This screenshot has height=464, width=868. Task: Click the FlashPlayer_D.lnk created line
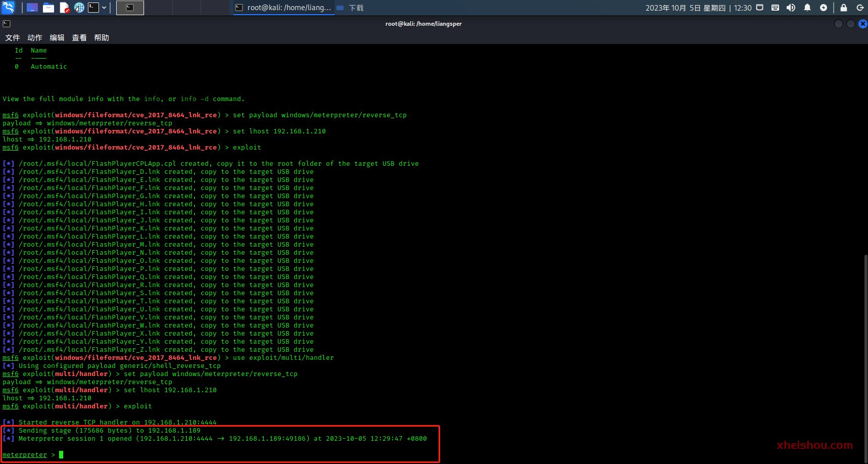tap(158, 172)
